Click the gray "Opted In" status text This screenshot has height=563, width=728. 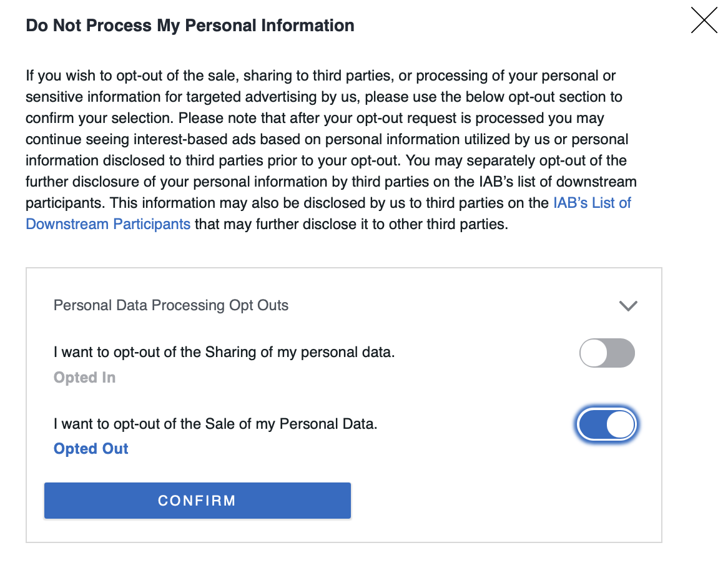coord(84,378)
